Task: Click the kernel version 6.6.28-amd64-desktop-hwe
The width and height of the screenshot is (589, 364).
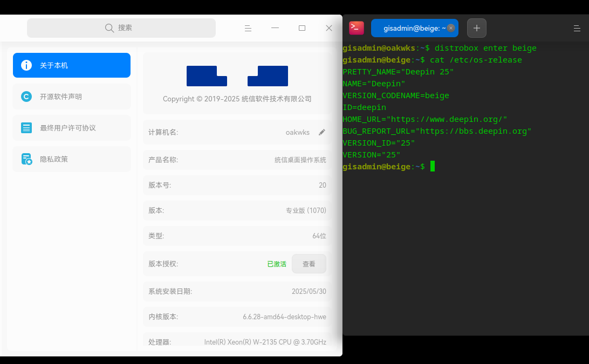Action: pos(284,317)
